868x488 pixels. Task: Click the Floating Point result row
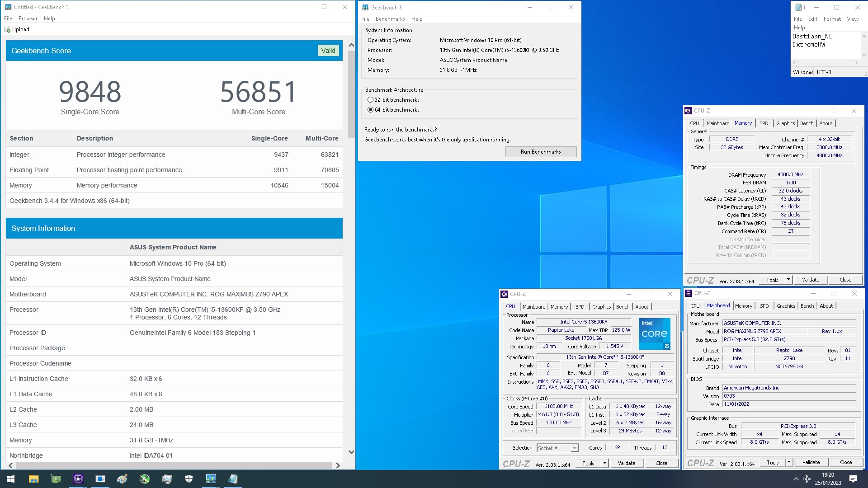click(x=174, y=170)
